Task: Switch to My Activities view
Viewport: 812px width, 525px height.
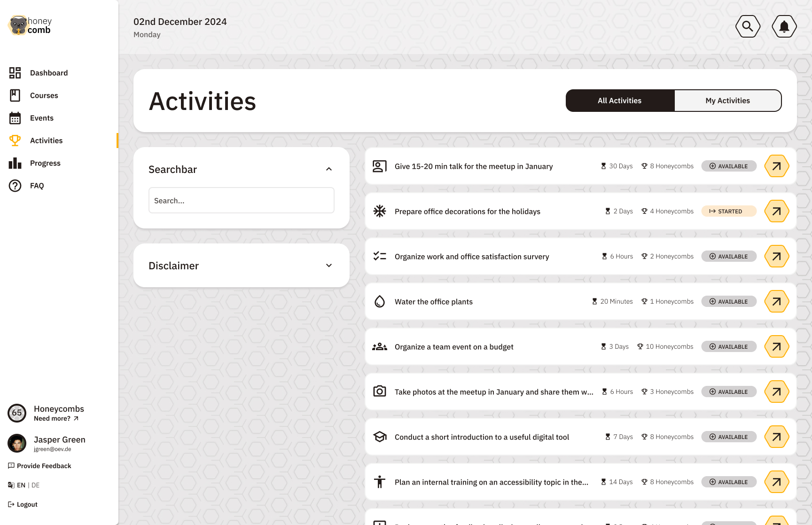Action: [x=727, y=101]
